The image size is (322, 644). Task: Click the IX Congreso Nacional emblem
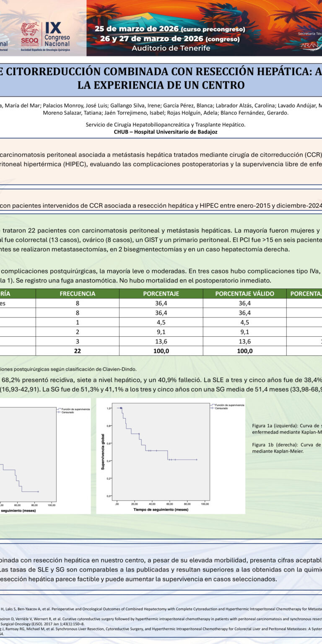point(57,34)
